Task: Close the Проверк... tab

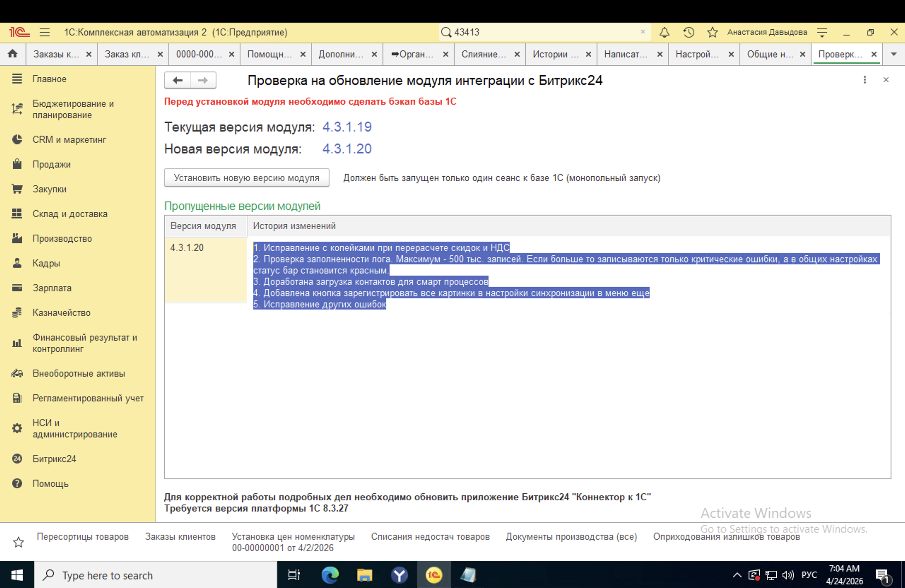Action: [874, 54]
